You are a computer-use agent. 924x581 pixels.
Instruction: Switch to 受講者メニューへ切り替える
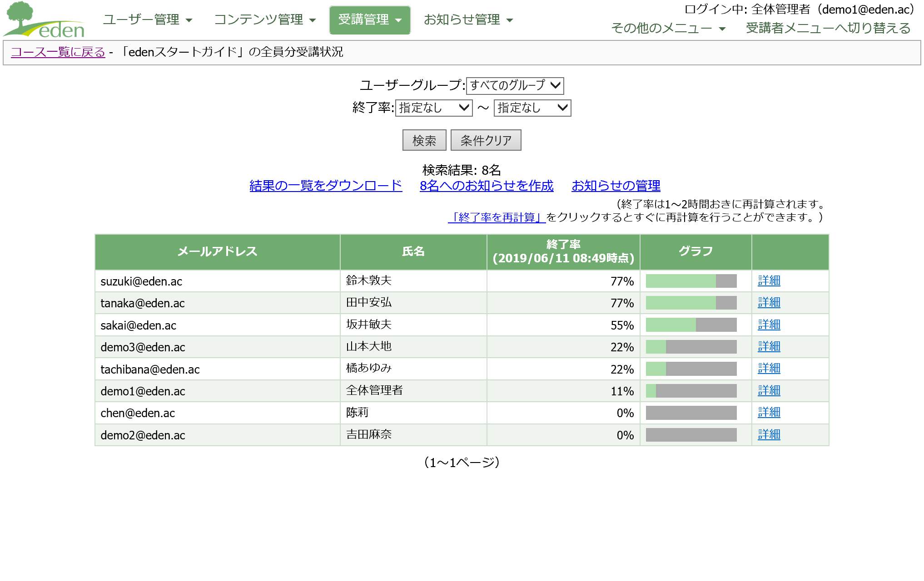[x=828, y=28]
